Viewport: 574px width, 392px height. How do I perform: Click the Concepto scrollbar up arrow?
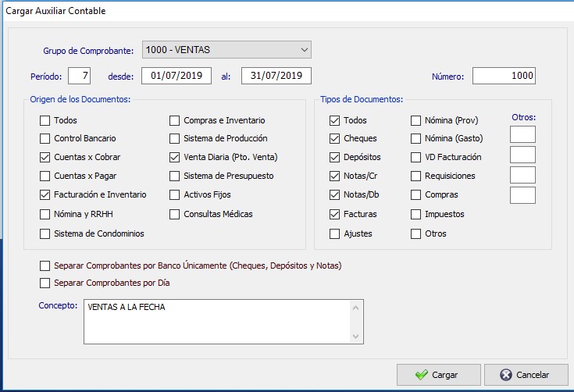point(356,308)
